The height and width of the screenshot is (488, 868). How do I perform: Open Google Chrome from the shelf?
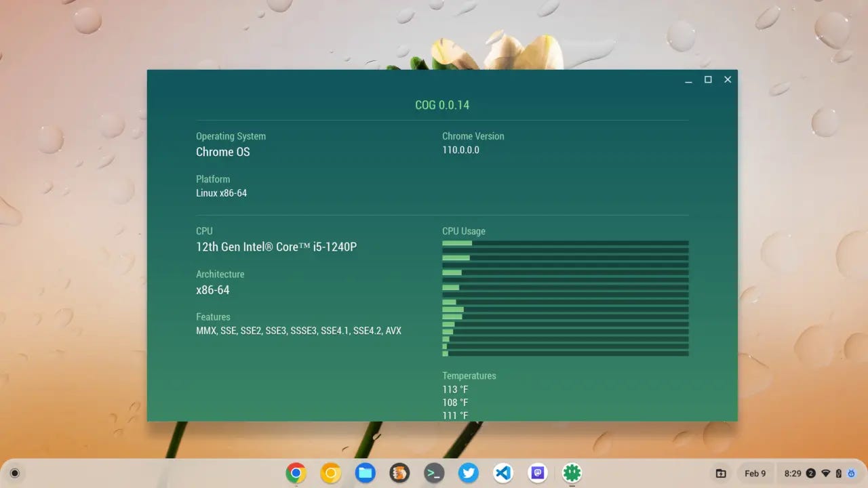[x=296, y=473]
